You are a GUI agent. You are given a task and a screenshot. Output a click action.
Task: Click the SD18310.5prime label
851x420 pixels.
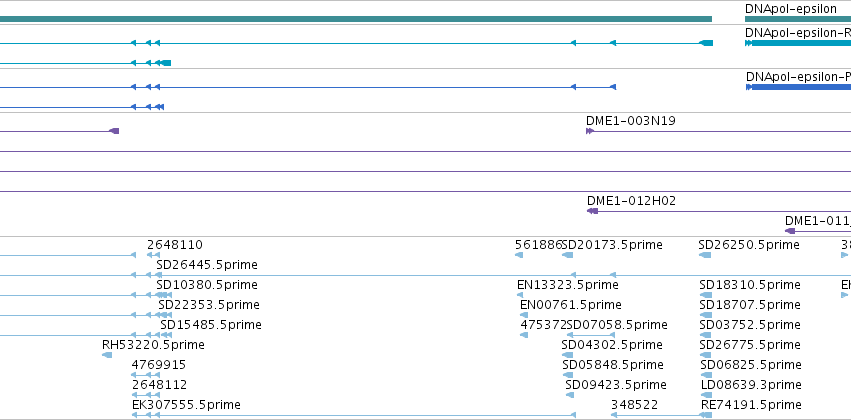(x=750, y=285)
